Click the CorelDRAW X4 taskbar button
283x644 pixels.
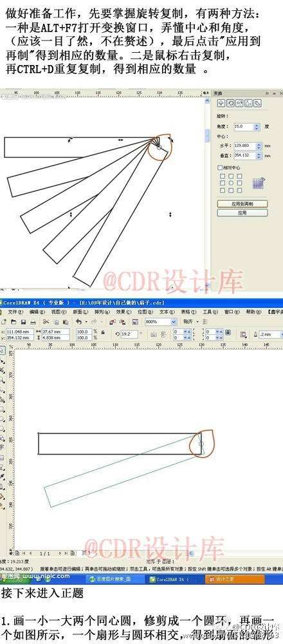click(x=174, y=579)
